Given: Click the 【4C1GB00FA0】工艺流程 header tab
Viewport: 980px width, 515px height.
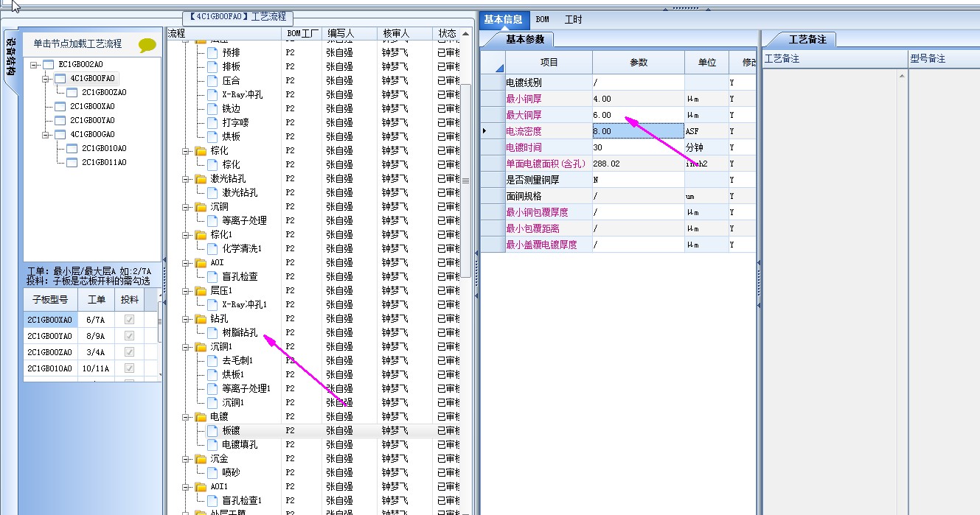Looking at the screenshot, I should [x=238, y=17].
